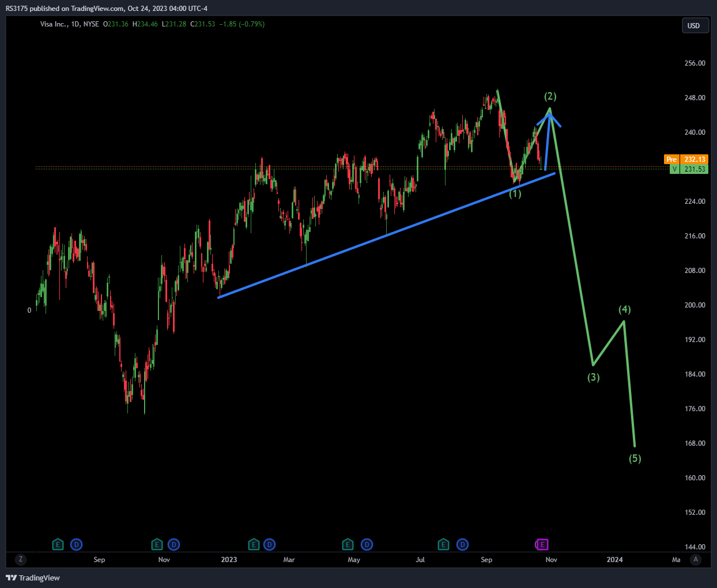
Task: Open the Z timezone icon on the time axis
Action: (x=21, y=559)
